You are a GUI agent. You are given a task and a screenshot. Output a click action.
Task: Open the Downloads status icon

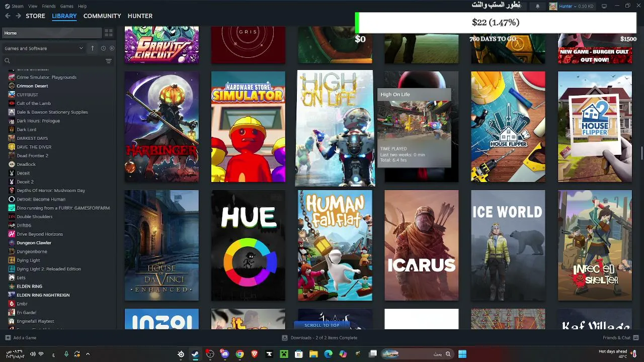point(285,338)
